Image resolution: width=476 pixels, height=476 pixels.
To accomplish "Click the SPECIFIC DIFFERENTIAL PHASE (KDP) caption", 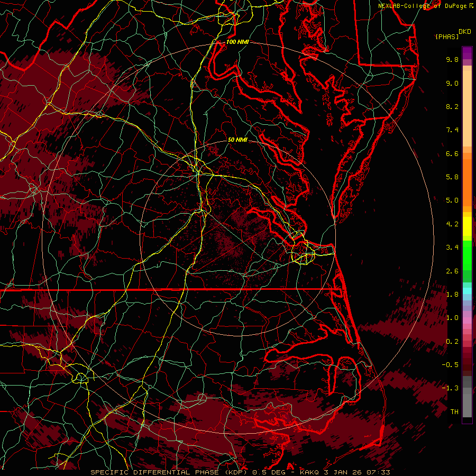I will pyautogui.click(x=170, y=472).
